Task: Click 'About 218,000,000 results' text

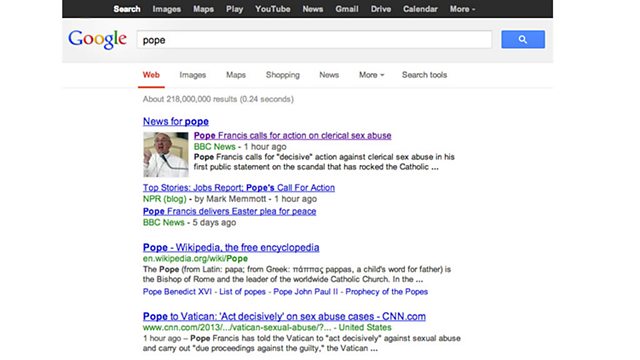Action: 190,99
